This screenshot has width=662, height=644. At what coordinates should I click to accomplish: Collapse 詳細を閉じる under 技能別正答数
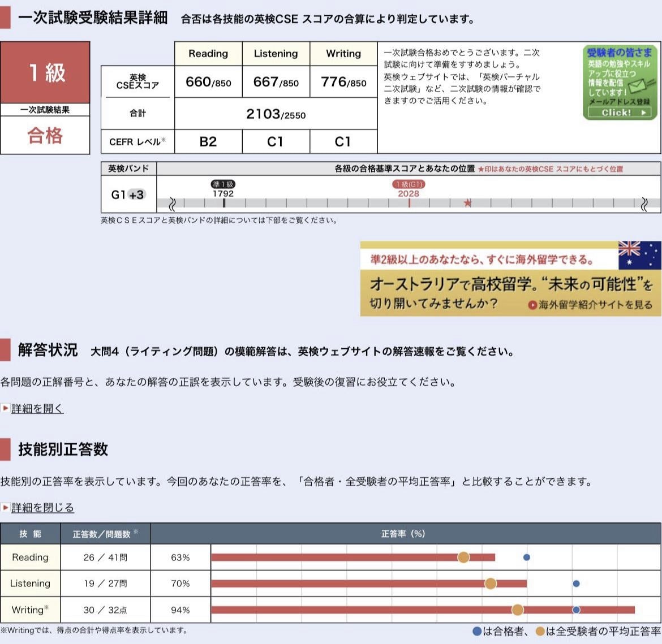[42, 507]
